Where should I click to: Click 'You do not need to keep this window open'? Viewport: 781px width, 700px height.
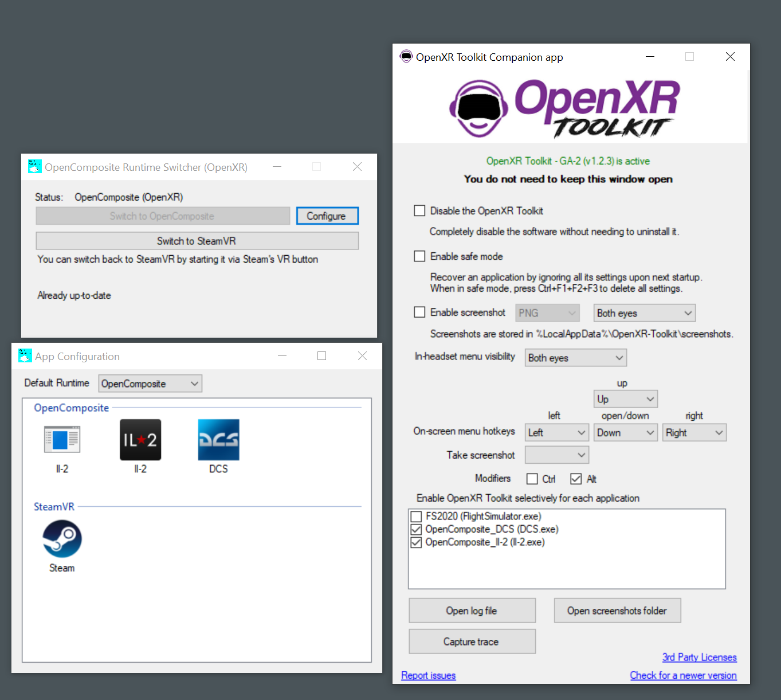tap(568, 179)
